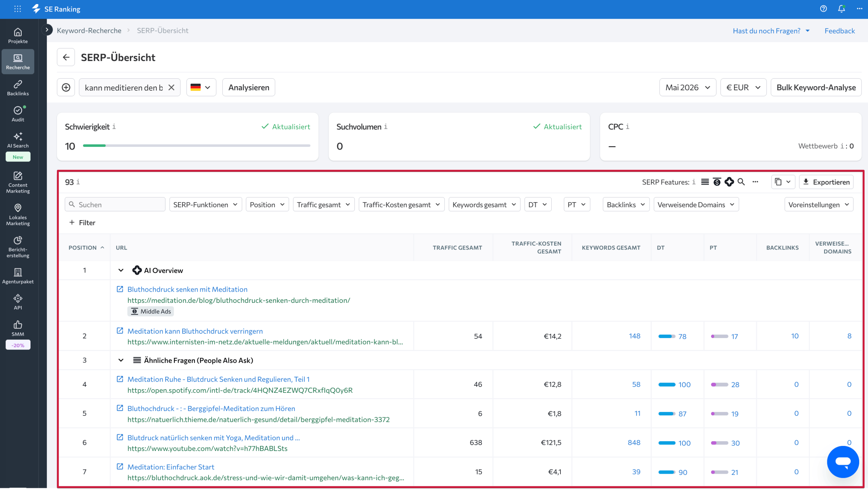Open AI Search in sidebar
This screenshot has width=868, height=489.
(x=18, y=140)
